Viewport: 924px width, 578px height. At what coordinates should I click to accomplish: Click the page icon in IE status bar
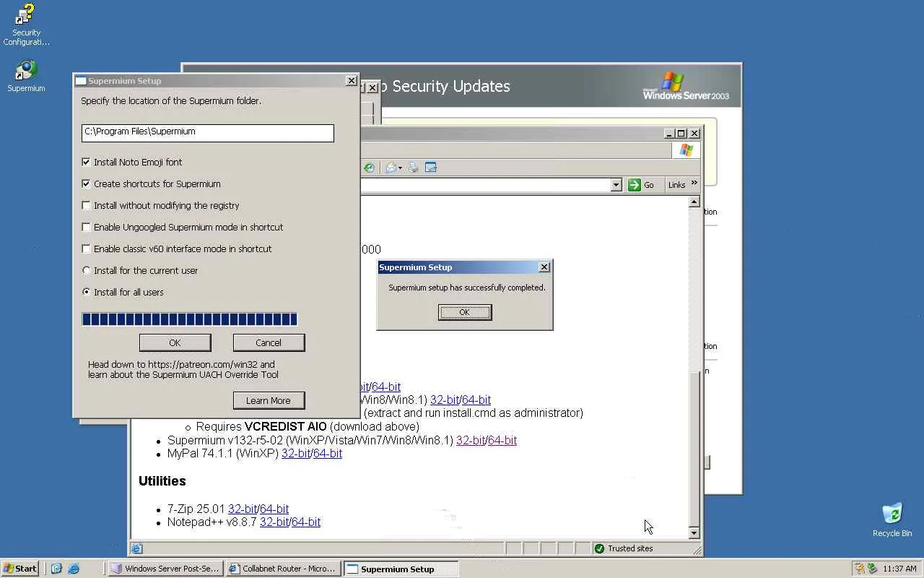coord(137,548)
